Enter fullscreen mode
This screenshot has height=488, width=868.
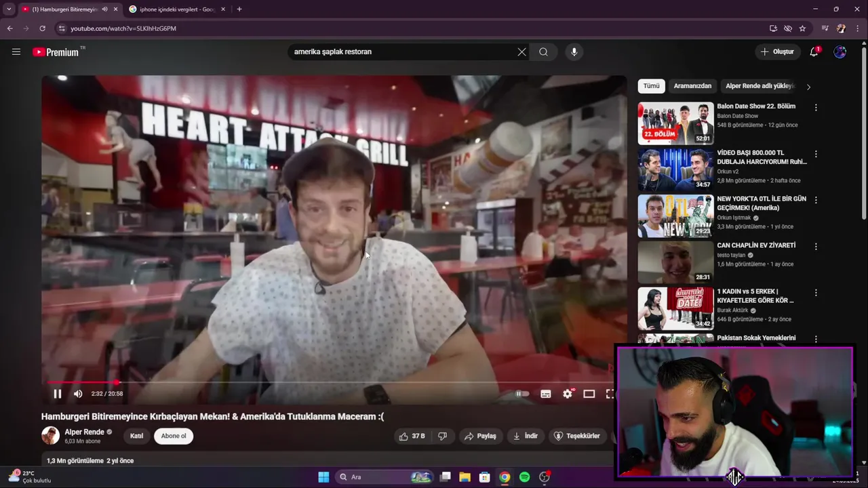tap(610, 394)
